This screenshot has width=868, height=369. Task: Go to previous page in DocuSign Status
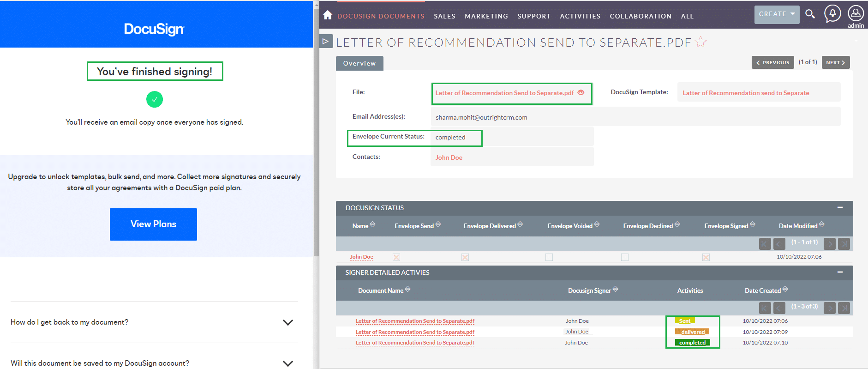click(779, 243)
